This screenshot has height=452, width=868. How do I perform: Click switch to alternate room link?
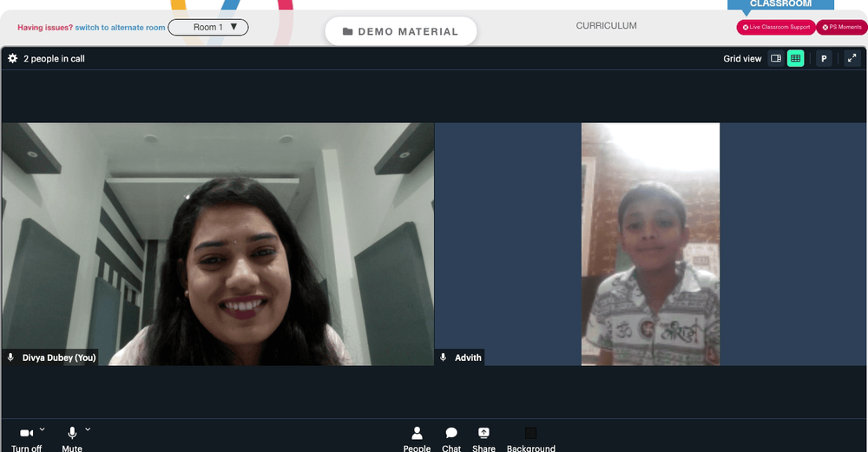[x=120, y=27]
